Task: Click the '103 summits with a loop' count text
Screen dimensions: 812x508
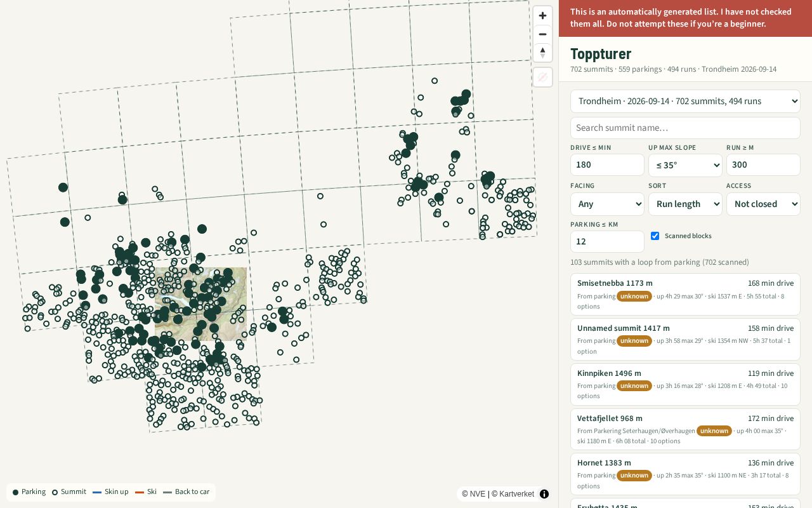Action: pyautogui.click(x=659, y=262)
